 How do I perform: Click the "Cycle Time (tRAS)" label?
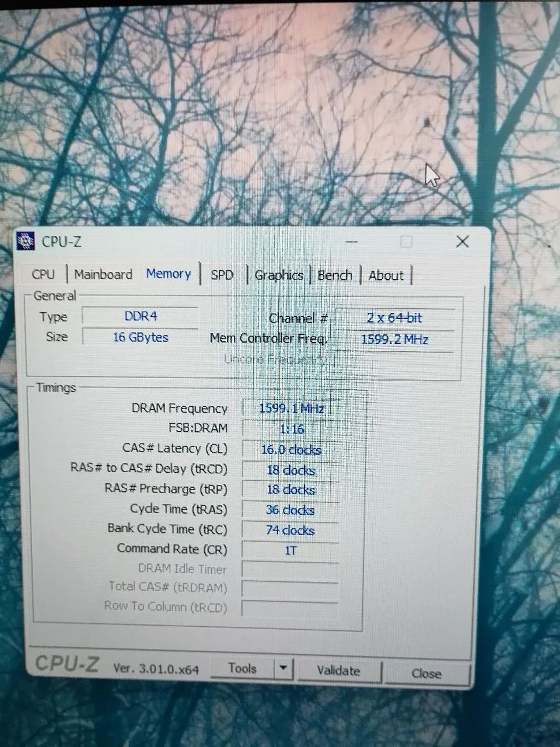[178, 509]
